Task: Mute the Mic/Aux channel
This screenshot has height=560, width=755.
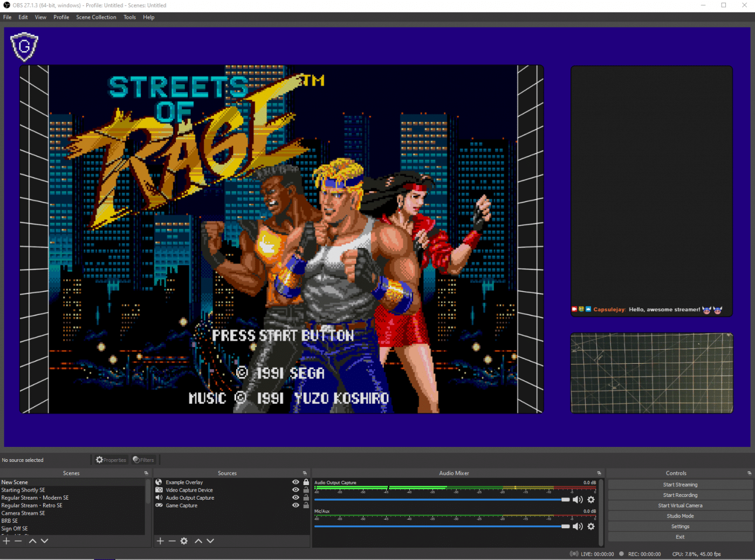Action: pyautogui.click(x=578, y=527)
